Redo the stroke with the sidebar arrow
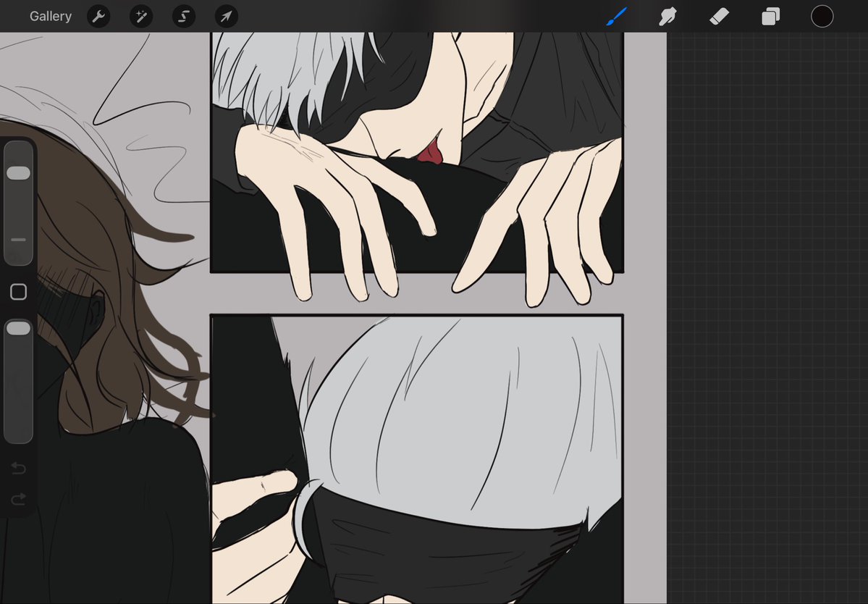This screenshot has height=604, width=868. [x=18, y=500]
